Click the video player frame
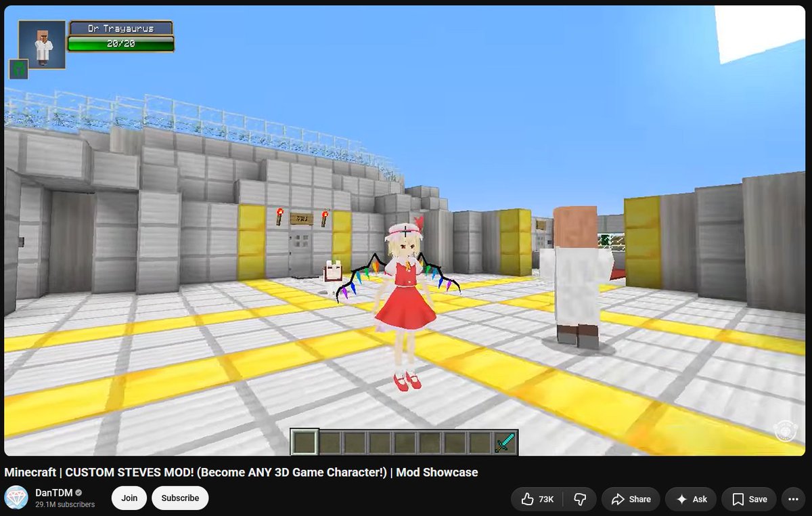 pos(405,230)
